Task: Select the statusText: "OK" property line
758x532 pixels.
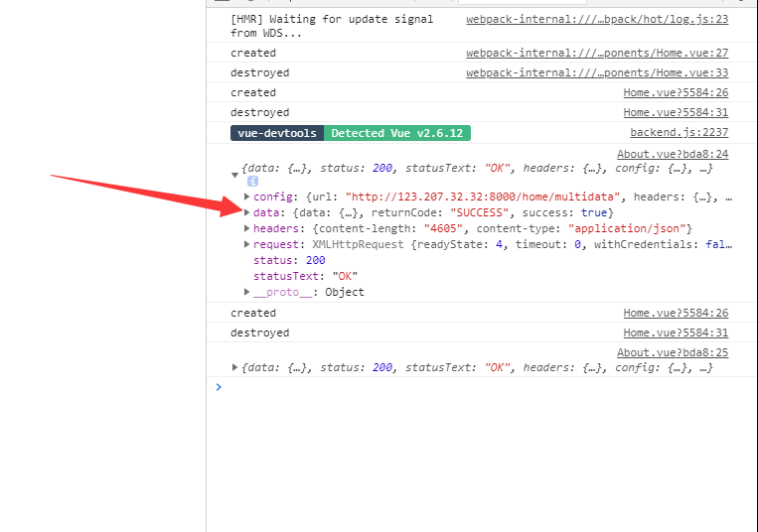Action: 306,276
